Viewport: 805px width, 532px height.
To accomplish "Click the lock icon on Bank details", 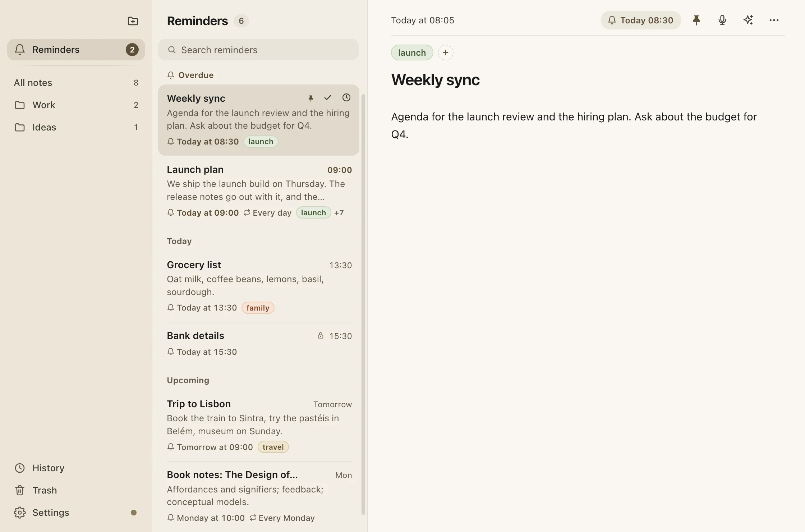I will tap(321, 336).
